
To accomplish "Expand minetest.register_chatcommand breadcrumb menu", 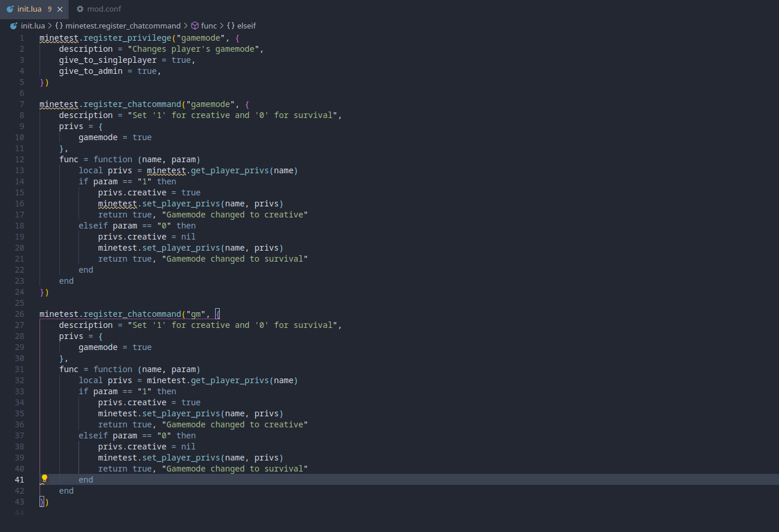I will coord(123,26).
